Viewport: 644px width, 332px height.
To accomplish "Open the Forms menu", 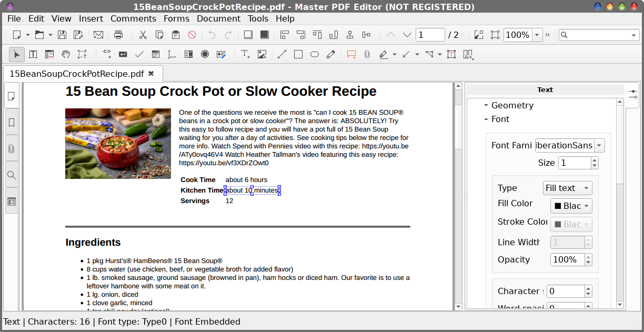I will point(176,18).
